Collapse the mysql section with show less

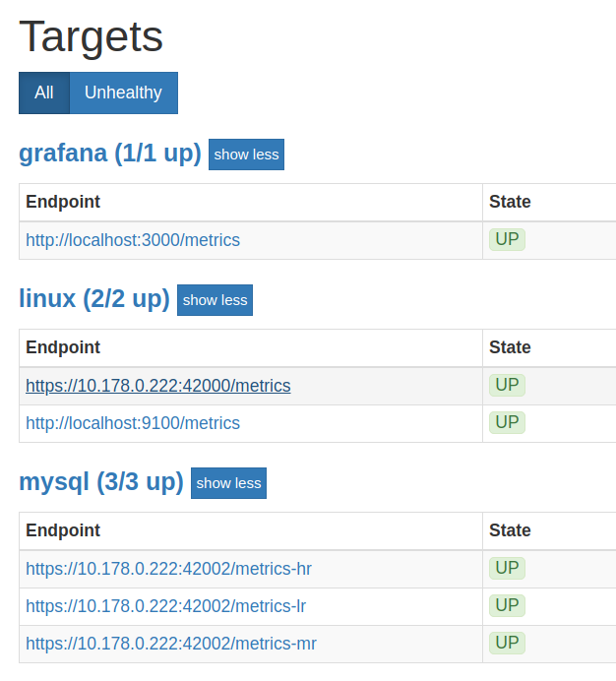[x=228, y=483]
